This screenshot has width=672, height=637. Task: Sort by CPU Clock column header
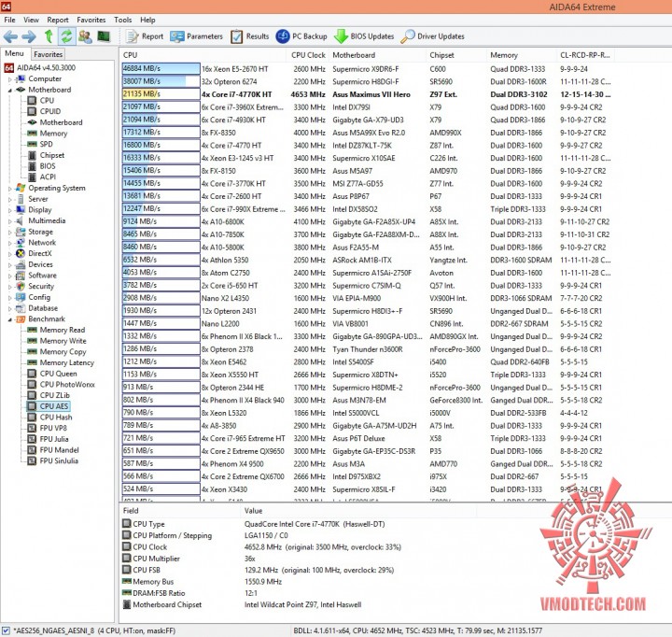[x=308, y=55]
